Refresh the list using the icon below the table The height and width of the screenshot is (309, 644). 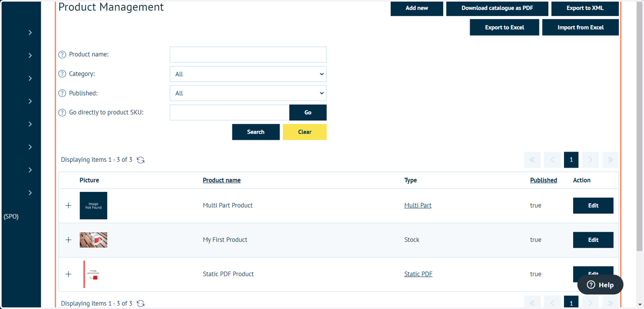[x=141, y=304]
